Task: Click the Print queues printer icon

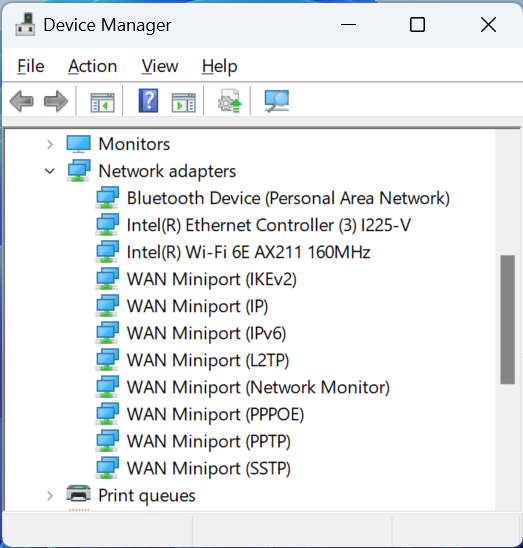Action: click(79, 494)
